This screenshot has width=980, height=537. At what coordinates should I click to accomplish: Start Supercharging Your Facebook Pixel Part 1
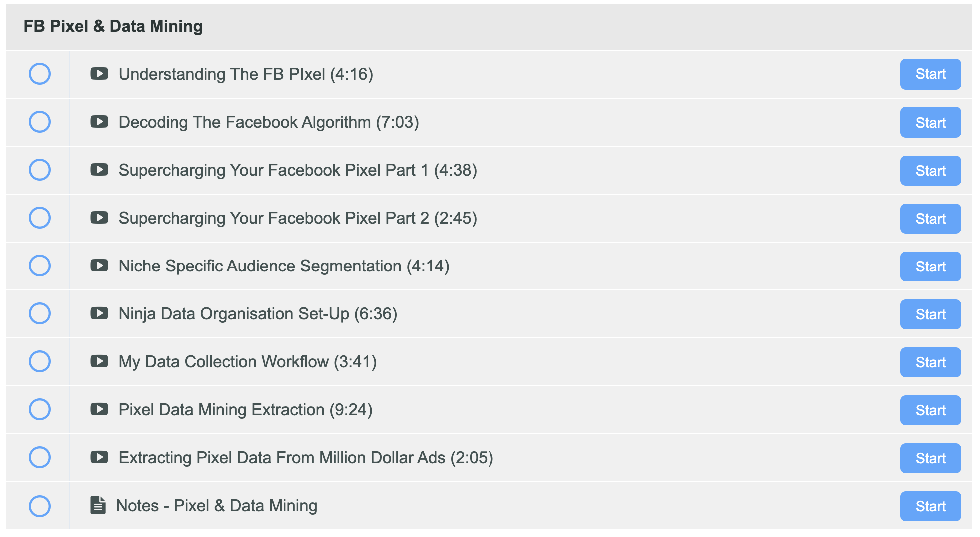point(930,171)
